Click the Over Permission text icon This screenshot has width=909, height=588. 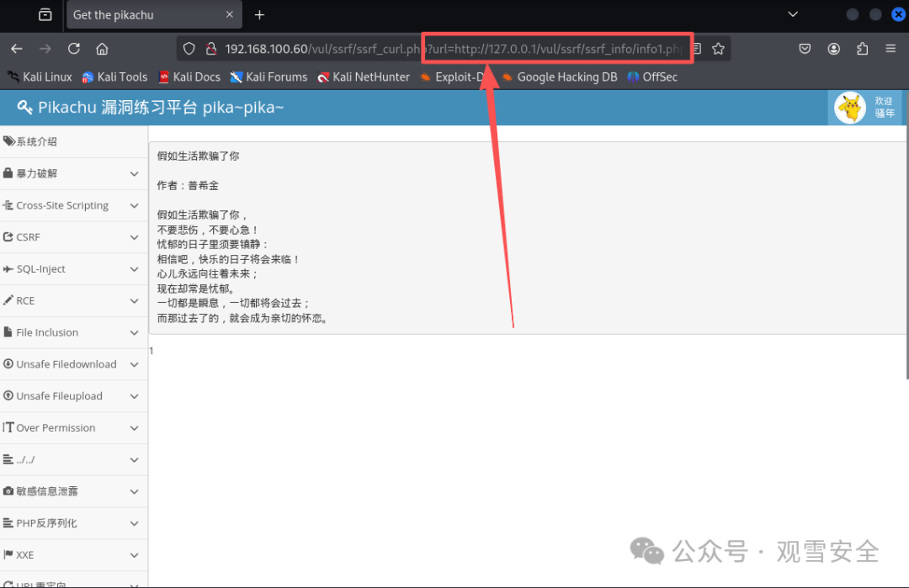coord(8,427)
